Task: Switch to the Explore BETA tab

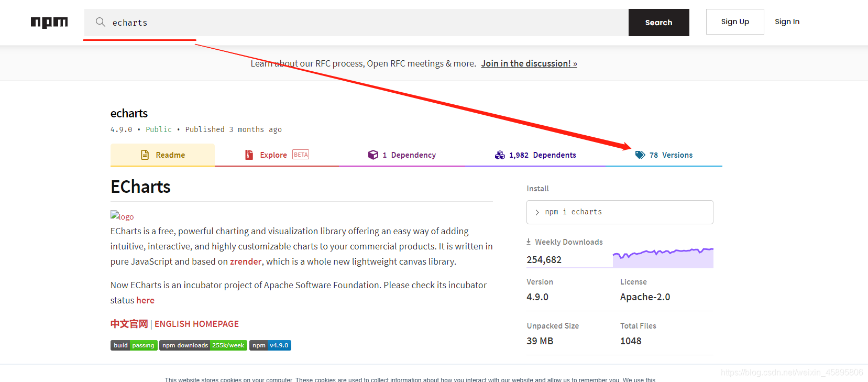Action: tap(277, 155)
